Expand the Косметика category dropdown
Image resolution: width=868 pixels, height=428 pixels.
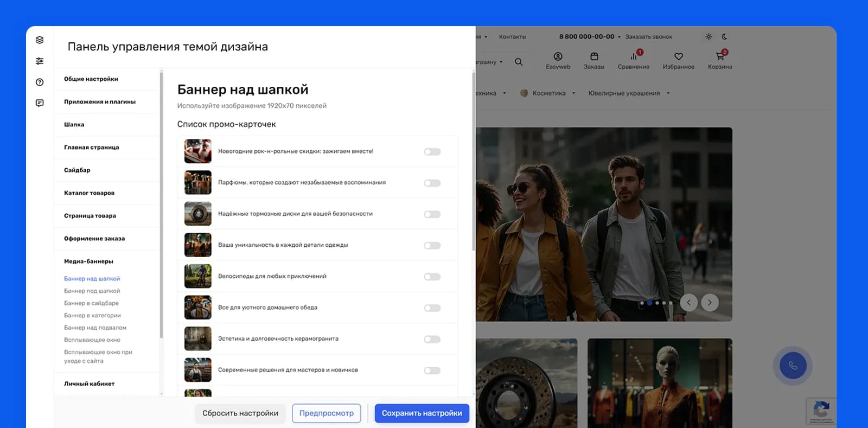point(574,93)
